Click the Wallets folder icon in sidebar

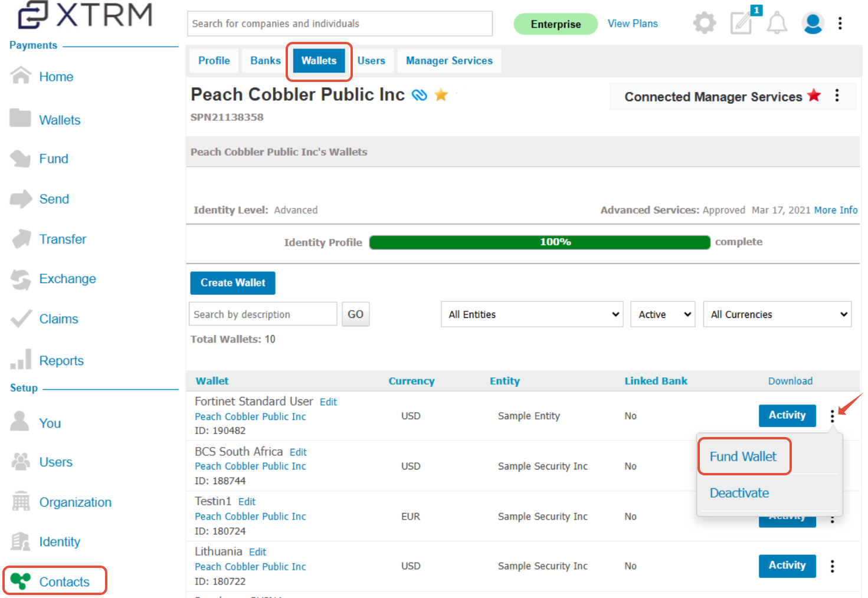click(x=21, y=119)
